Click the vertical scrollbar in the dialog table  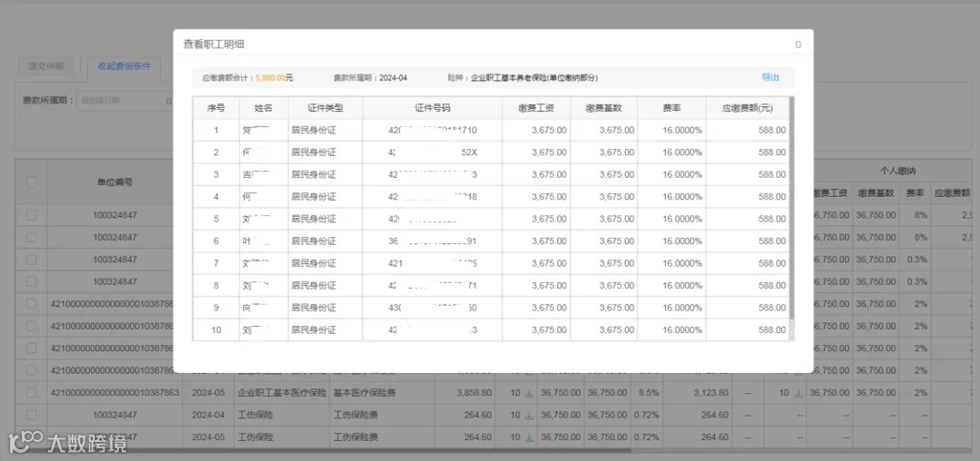click(792, 208)
